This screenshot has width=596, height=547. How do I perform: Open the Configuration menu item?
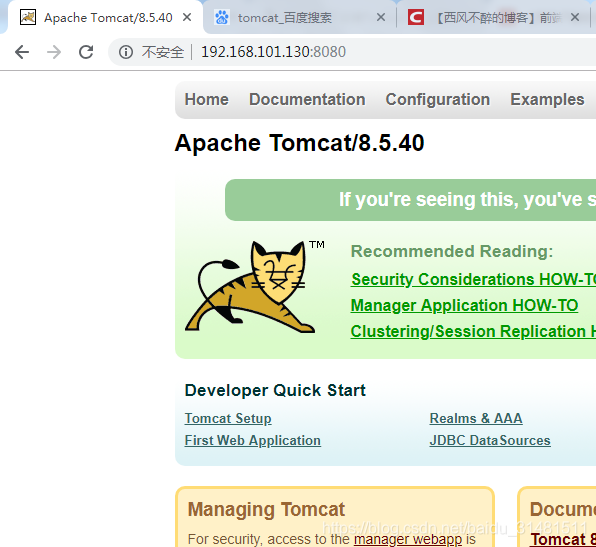pyautogui.click(x=438, y=100)
